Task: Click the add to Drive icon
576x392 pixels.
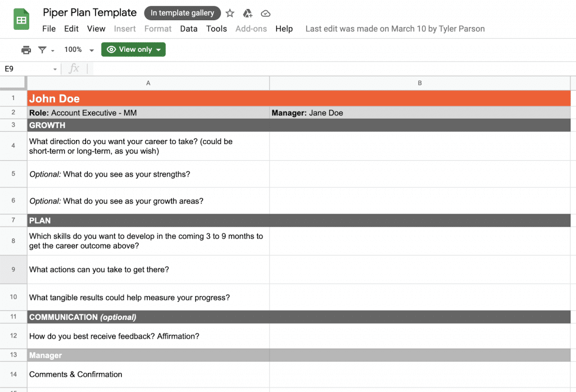Action: [247, 13]
